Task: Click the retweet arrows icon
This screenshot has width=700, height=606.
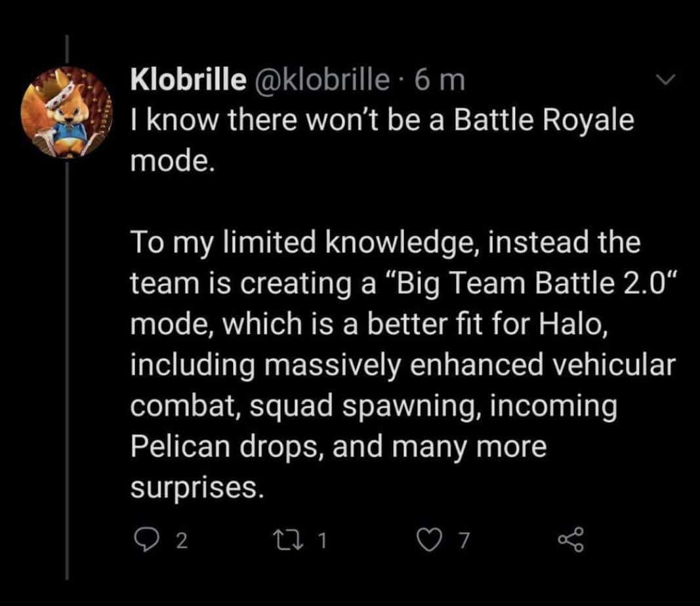Action: [x=290, y=540]
